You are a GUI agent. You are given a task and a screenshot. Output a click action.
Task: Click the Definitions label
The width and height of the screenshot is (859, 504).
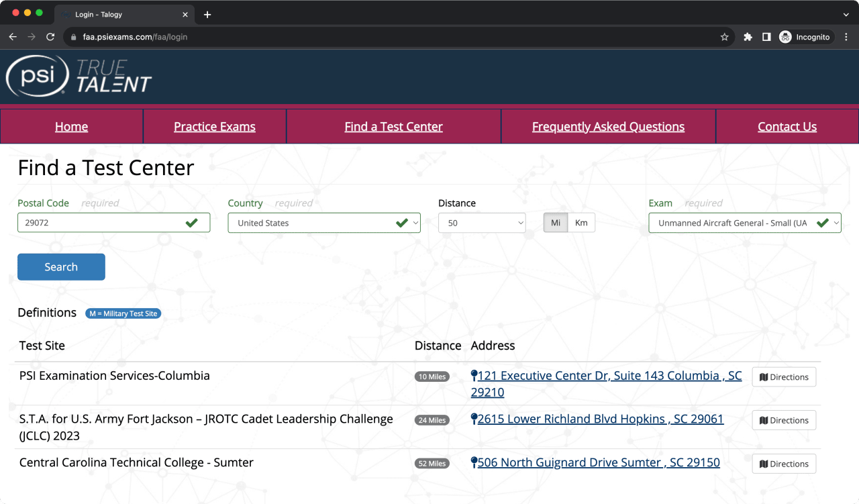[x=47, y=313]
